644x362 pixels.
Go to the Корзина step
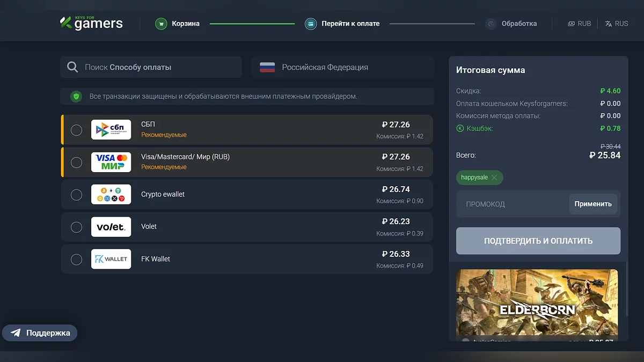point(186,24)
